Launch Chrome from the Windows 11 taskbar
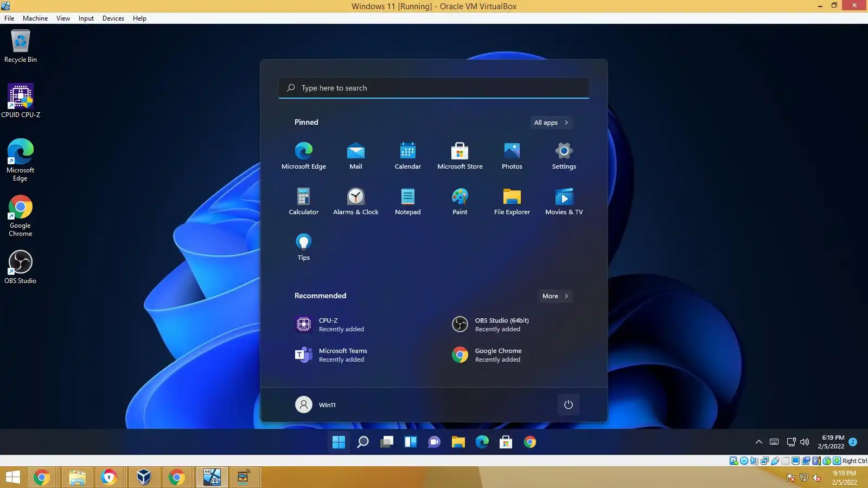Screen dimensions: 868x488 pos(530,442)
